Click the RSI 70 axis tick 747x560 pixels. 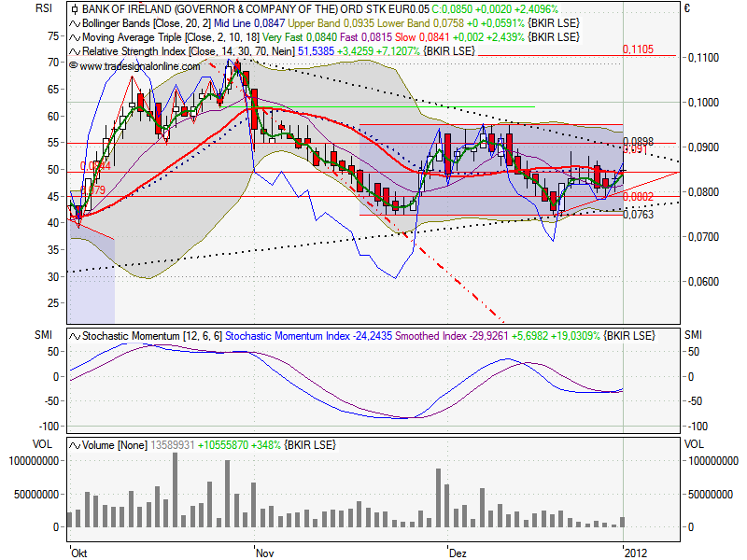click(x=53, y=63)
